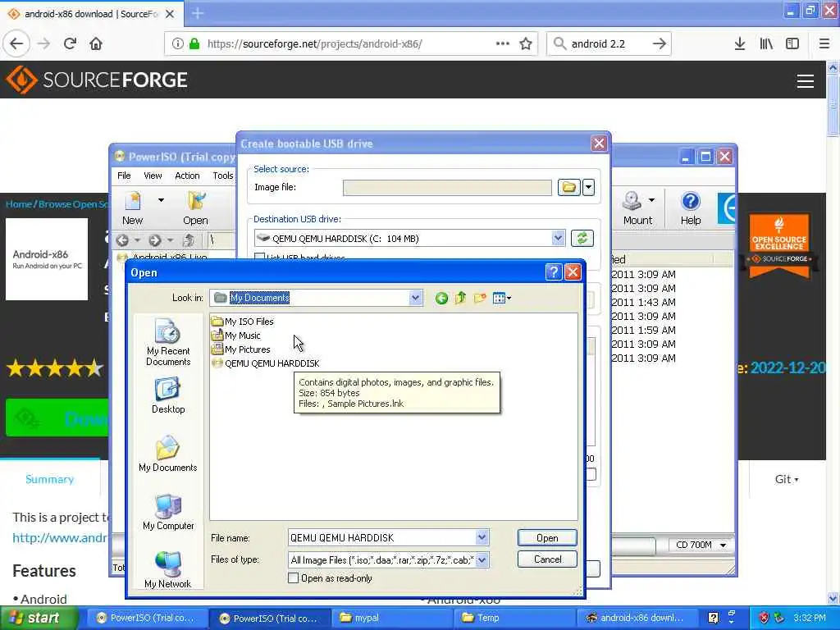840x630 pixels.
Task: Click forward navigation arrow in PowerISO
Action: click(155, 240)
